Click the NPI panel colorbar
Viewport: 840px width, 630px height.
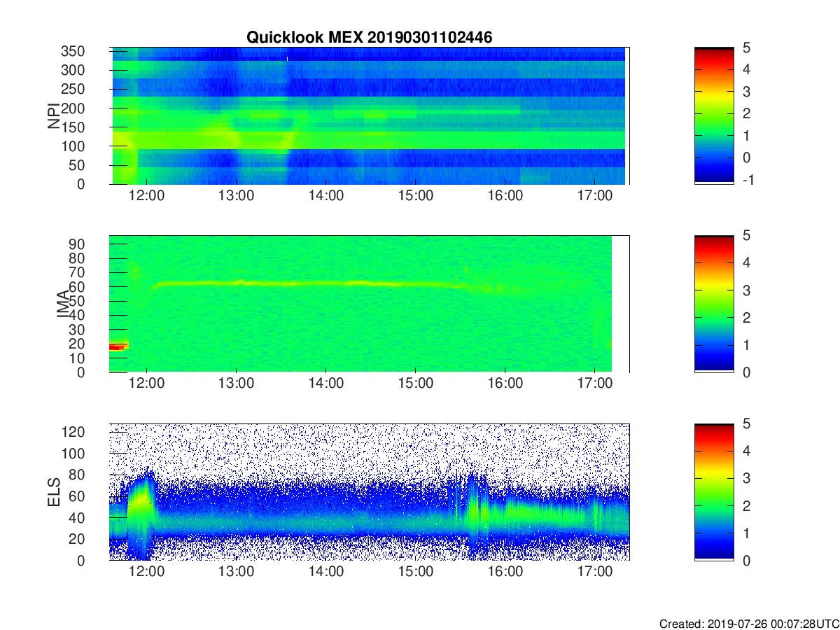pos(714,115)
